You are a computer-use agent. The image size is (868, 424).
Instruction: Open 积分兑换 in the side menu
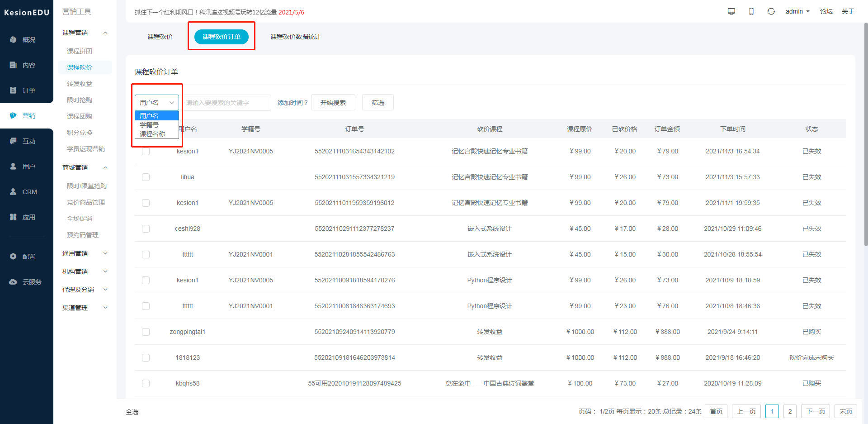(x=80, y=133)
